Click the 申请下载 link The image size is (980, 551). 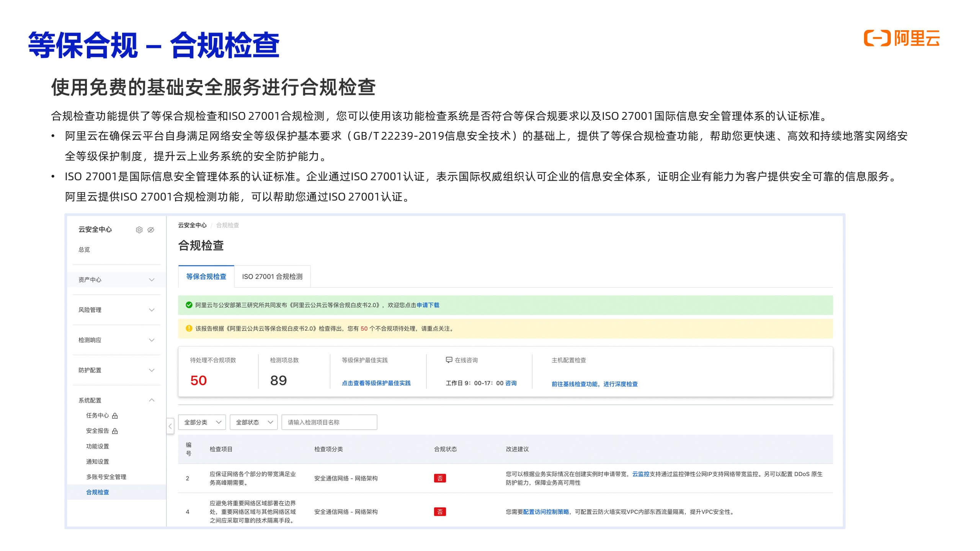(428, 305)
